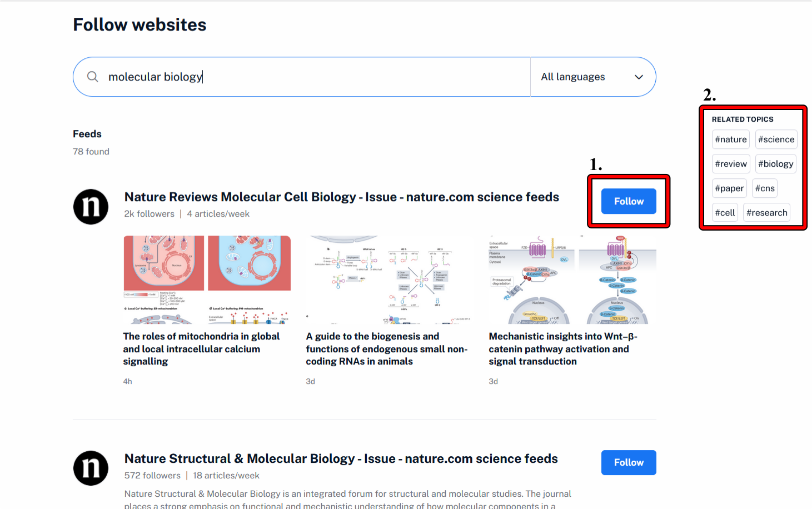Follow Nature Structural & Molecular Biology feed
Image resolution: width=812 pixels, height=509 pixels.
(628, 462)
